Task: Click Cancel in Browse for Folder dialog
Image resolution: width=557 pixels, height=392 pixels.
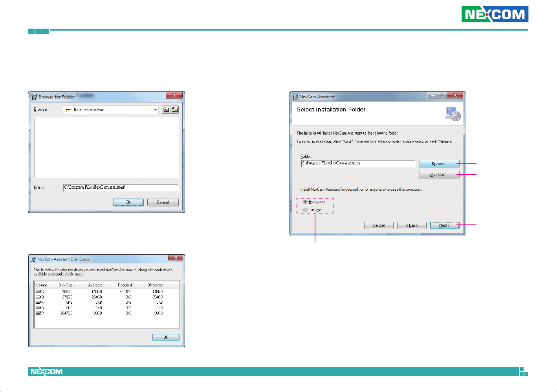Action: click(x=163, y=202)
